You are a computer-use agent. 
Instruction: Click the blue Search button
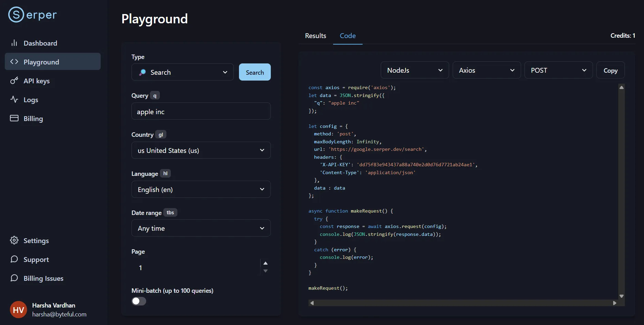(255, 72)
